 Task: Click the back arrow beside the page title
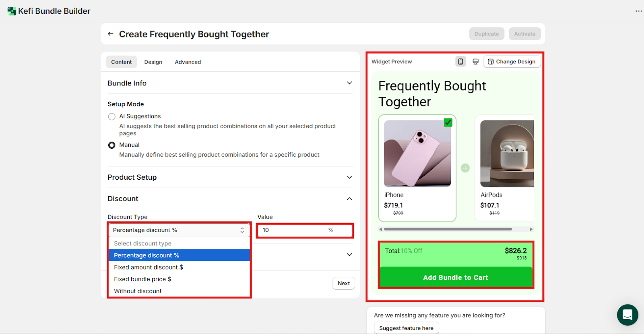111,34
